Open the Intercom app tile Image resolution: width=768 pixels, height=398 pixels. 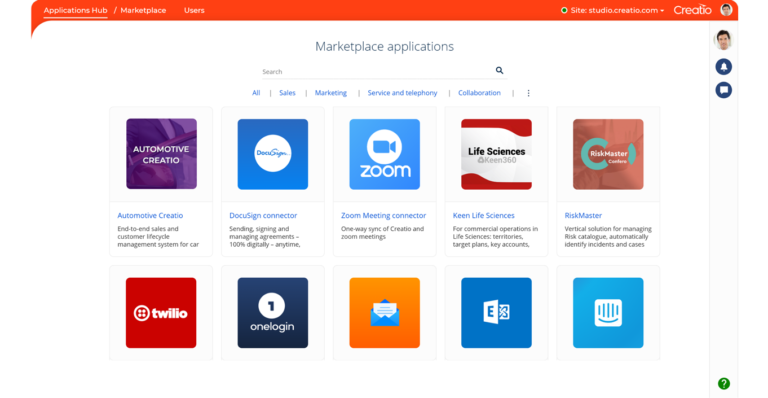click(x=608, y=313)
